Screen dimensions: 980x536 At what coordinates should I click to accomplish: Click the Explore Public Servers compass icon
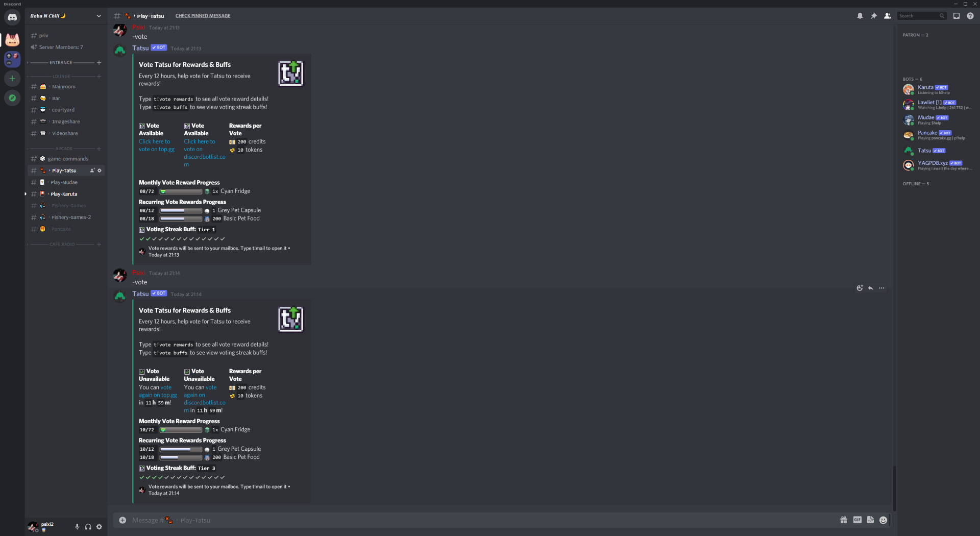[x=12, y=98]
